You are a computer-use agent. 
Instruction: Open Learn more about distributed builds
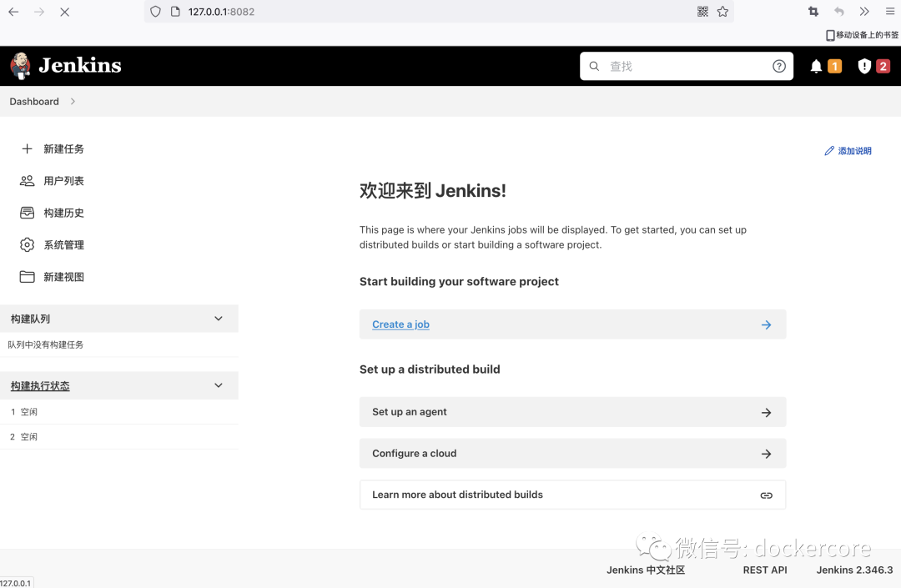point(572,495)
